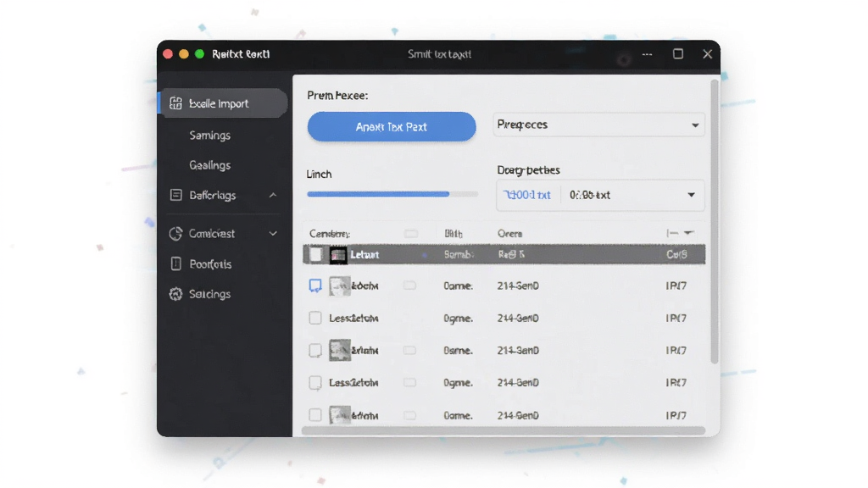Click the horizontal scrollbar below the table
This screenshot has width=868, height=488.
click(504, 430)
